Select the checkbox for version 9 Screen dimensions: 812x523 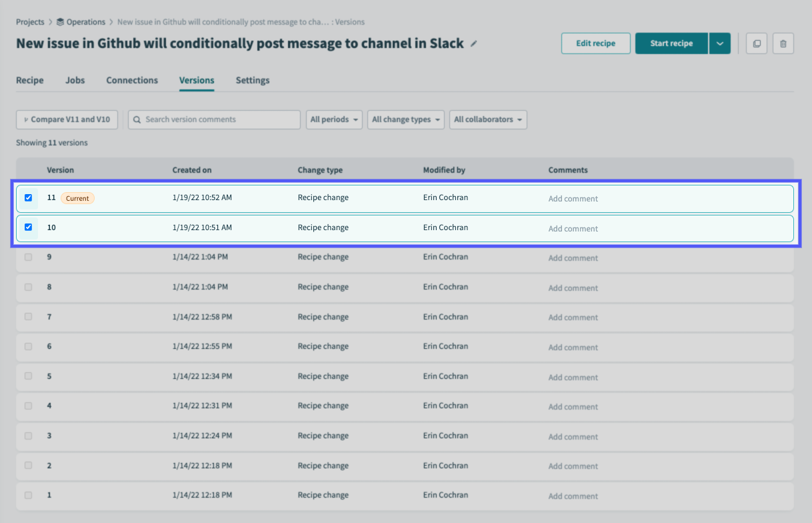pyautogui.click(x=28, y=257)
